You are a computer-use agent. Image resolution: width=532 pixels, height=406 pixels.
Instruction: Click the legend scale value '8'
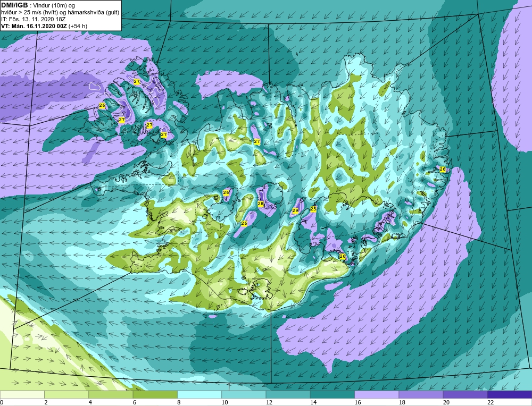click(x=178, y=402)
